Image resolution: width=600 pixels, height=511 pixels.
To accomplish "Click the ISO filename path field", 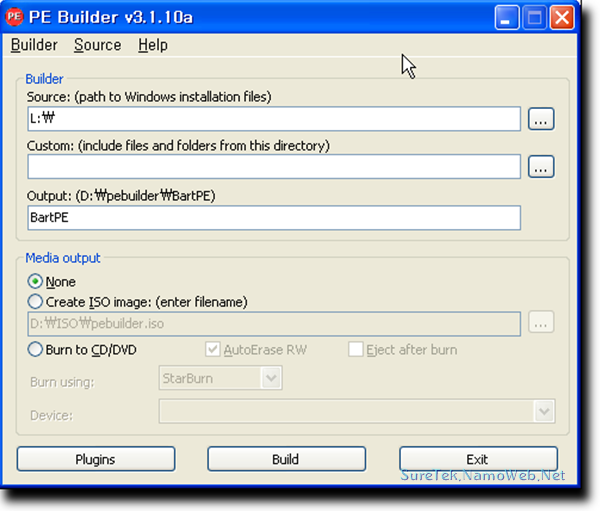I will pos(274,324).
